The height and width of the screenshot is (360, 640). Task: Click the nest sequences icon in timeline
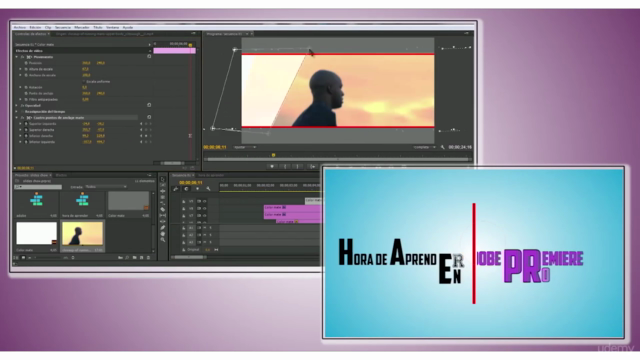176,189
